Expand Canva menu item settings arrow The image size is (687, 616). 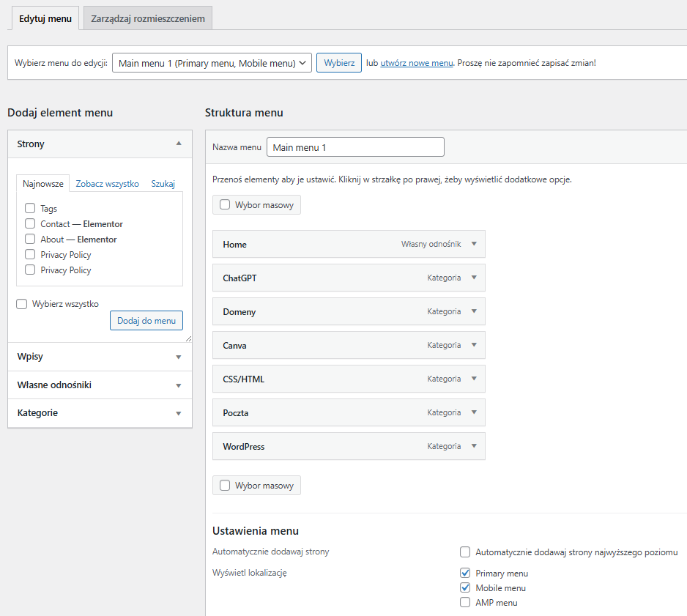pyautogui.click(x=474, y=345)
